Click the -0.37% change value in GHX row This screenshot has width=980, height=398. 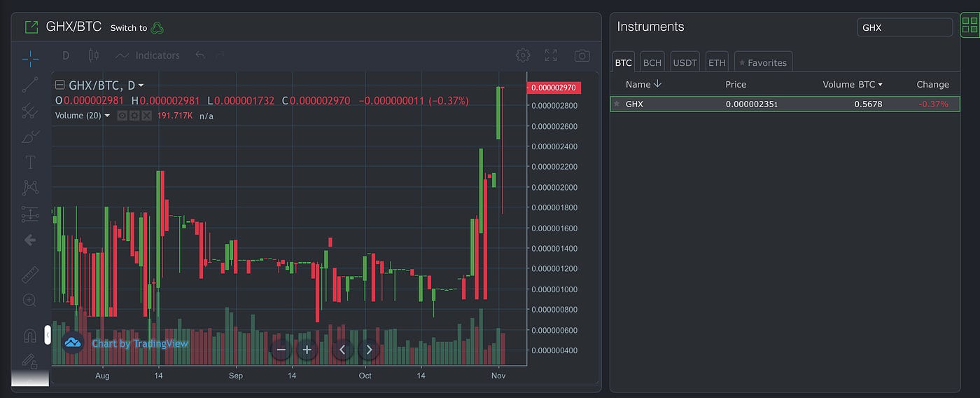(x=933, y=104)
